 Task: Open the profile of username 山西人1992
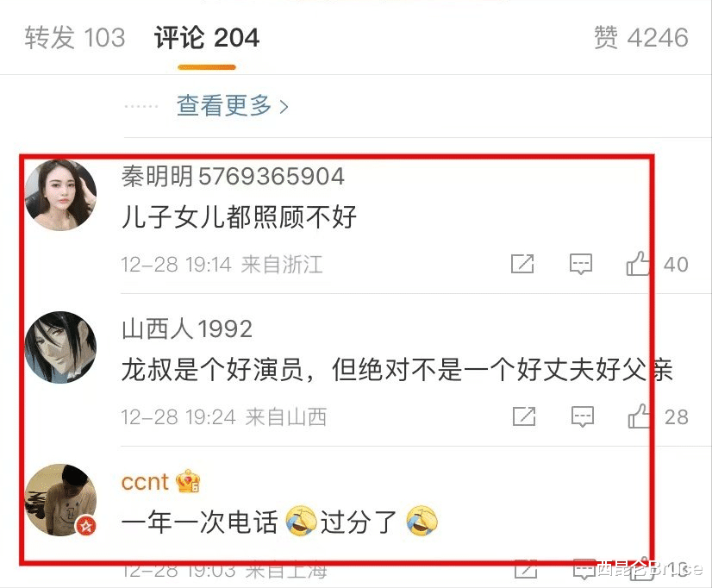coord(187,328)
